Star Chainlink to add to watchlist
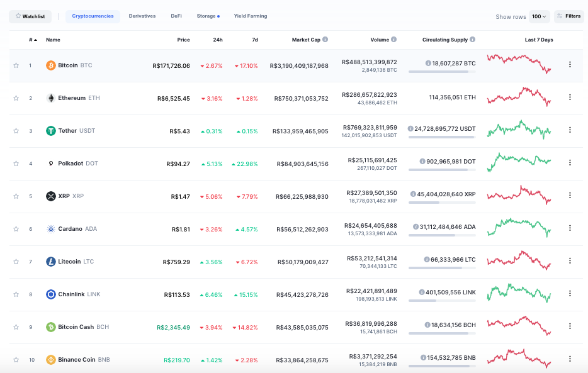This screenshot has width=588, height=373. point(16,294)
